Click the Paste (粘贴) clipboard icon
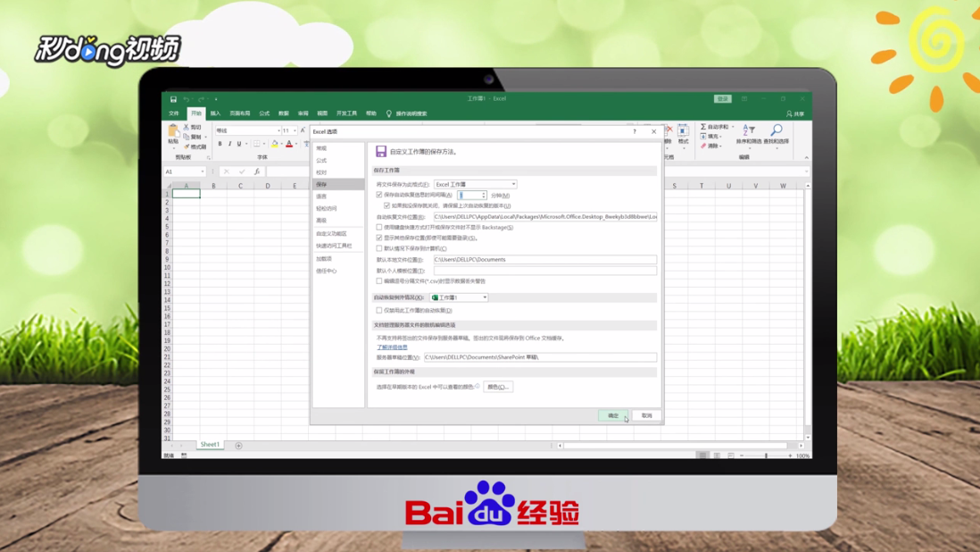Screen dimensions: 980x552 tap(173, 131)
